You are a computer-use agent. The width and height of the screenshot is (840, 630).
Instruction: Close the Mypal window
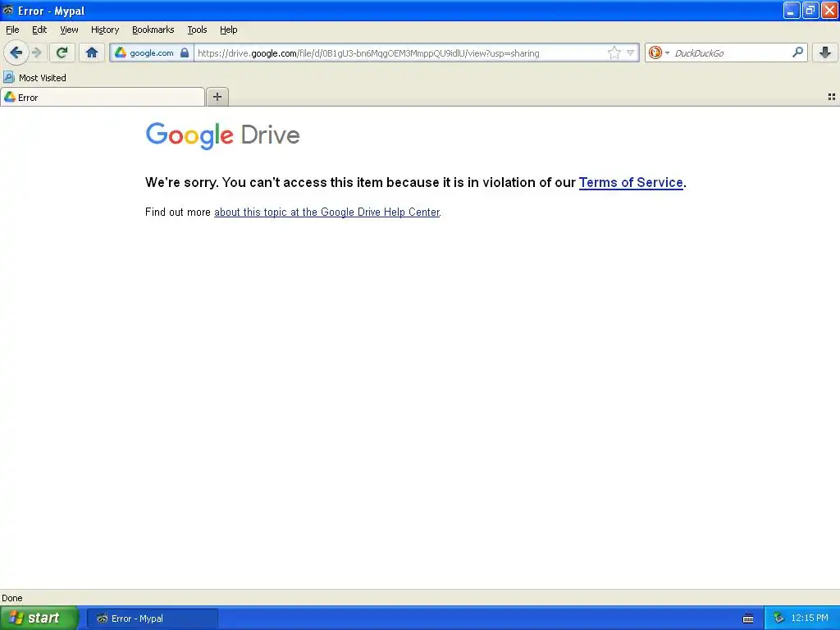[829, 10]
